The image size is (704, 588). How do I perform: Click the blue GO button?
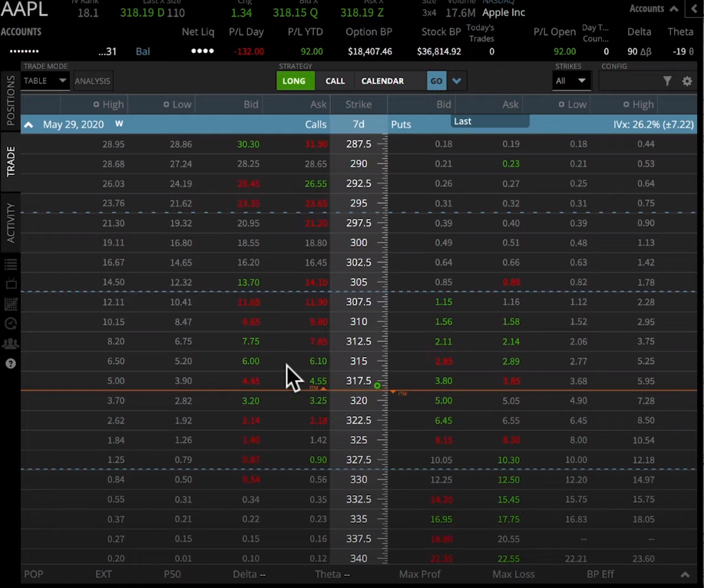pos(436,81)
